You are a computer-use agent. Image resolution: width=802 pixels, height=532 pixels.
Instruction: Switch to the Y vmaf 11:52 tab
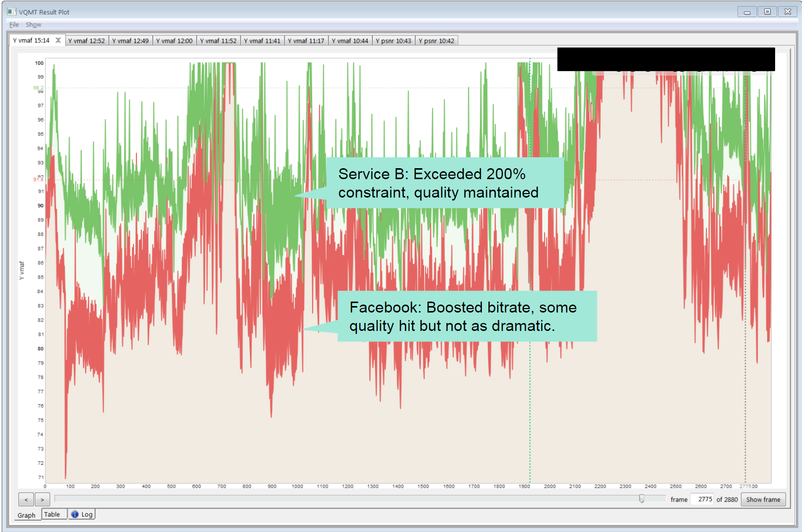218,41
